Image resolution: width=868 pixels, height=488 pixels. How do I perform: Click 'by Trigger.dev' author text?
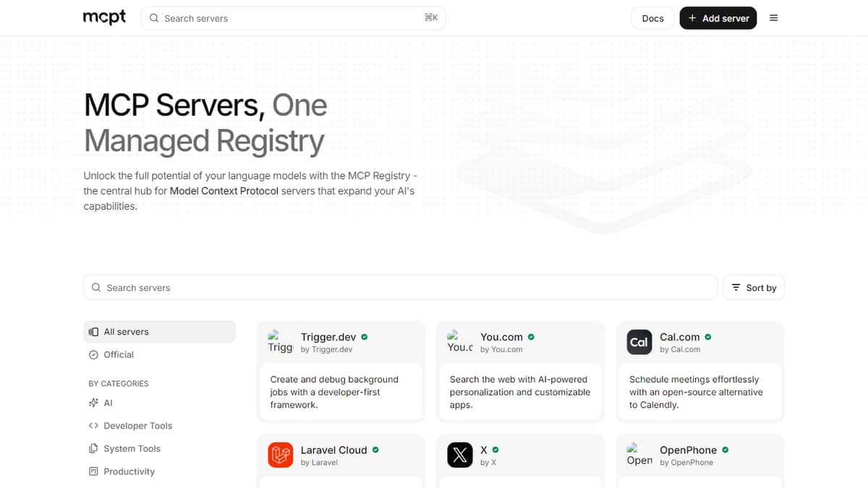(x=326, y=350)
